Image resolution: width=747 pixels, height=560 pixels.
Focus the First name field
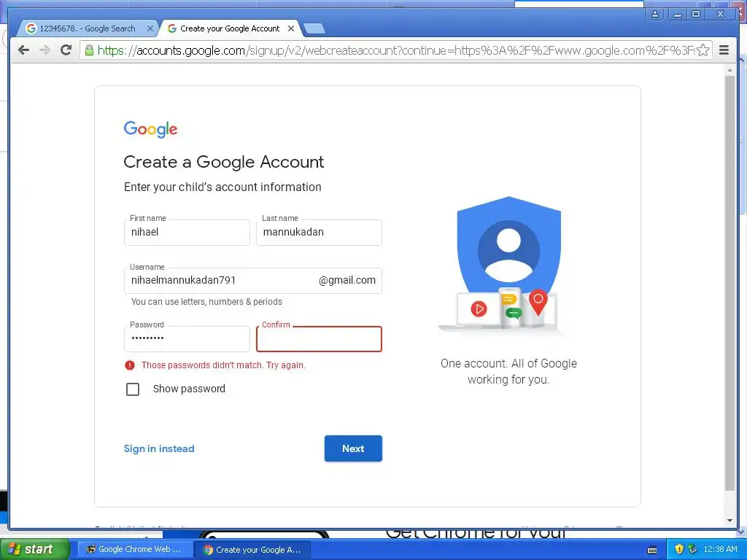click(187, 233)
